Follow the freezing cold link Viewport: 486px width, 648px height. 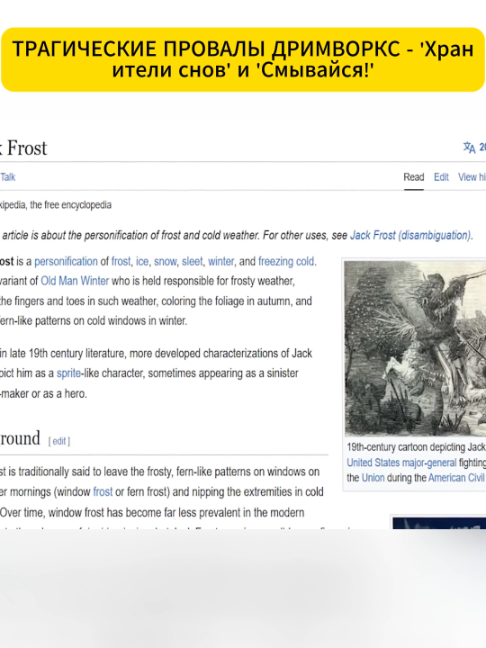point(286,262)
